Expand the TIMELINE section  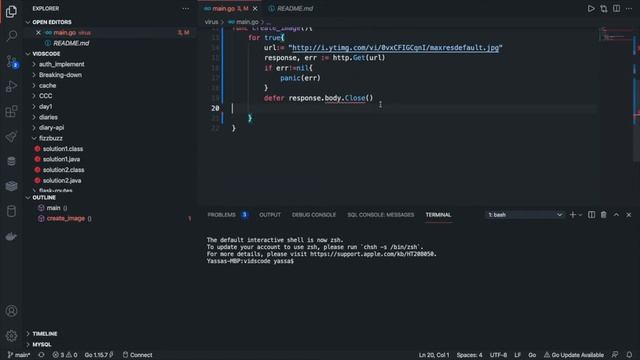(x=44, y=334)
